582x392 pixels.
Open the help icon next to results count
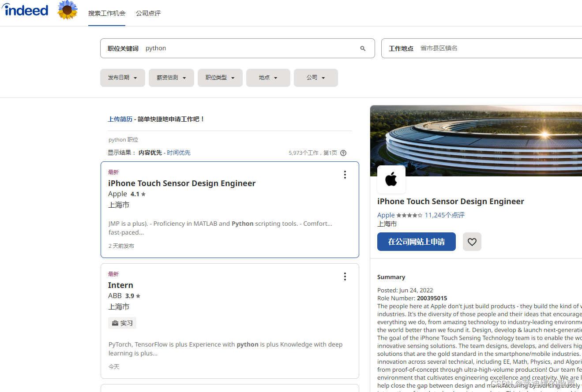[343, 153]
